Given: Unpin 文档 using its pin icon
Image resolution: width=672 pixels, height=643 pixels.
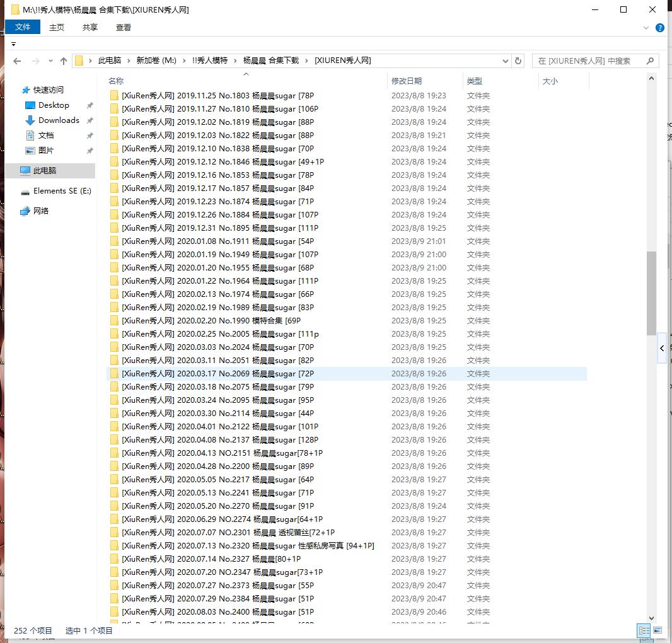Looking at the screenshot, I should pos(90,136).
